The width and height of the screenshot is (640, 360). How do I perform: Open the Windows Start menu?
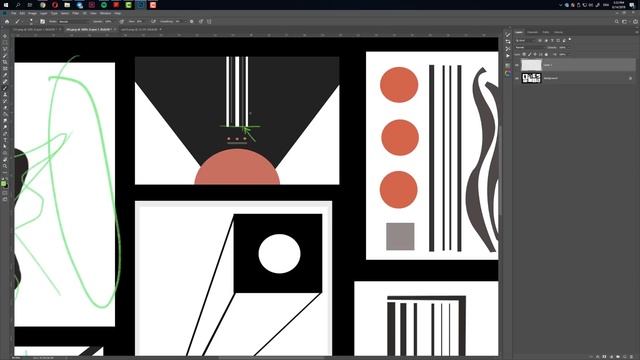pos(6,5)
